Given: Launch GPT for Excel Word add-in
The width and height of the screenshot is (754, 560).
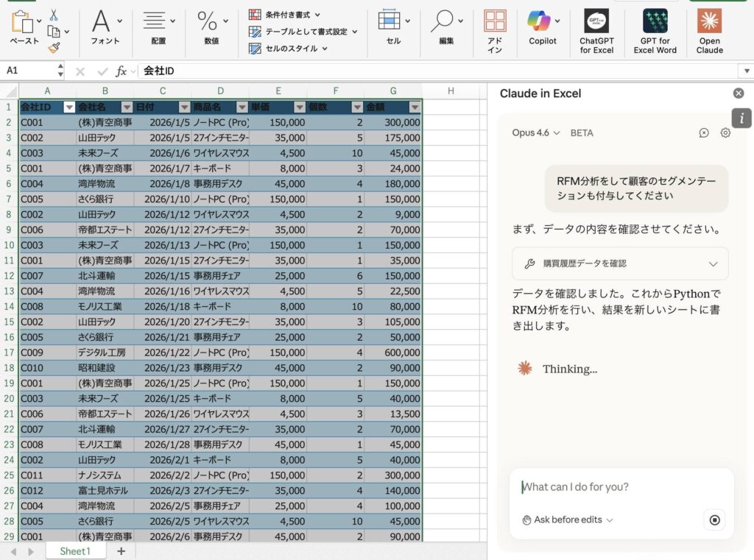Looking at the screenshot, I should pos(655,21).
